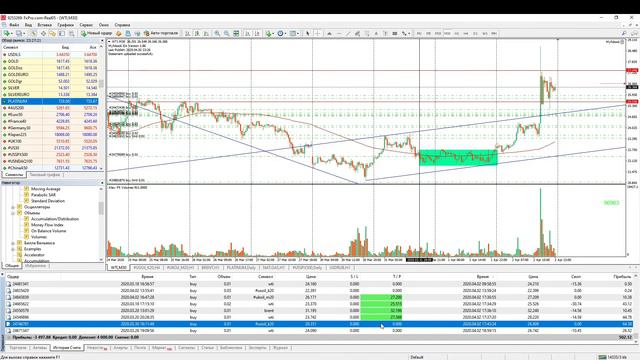Click the Новый ордер button
Image resolution: width=640 pixels, height=360 pixels.
[97, 33]
